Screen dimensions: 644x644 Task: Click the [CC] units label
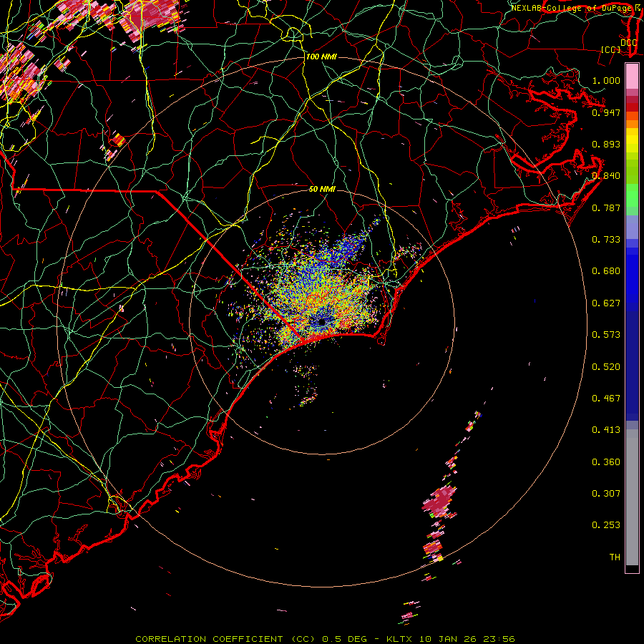point(611,49)
